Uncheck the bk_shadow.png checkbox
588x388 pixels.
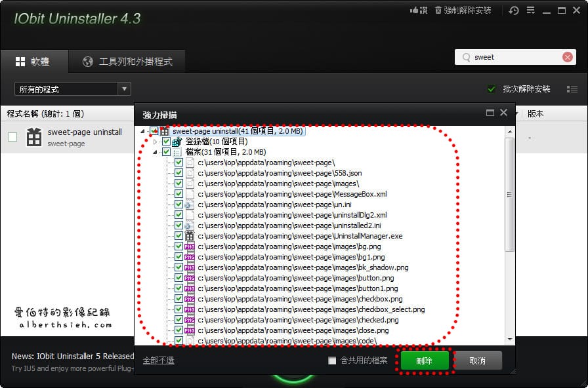pos(178,267)
